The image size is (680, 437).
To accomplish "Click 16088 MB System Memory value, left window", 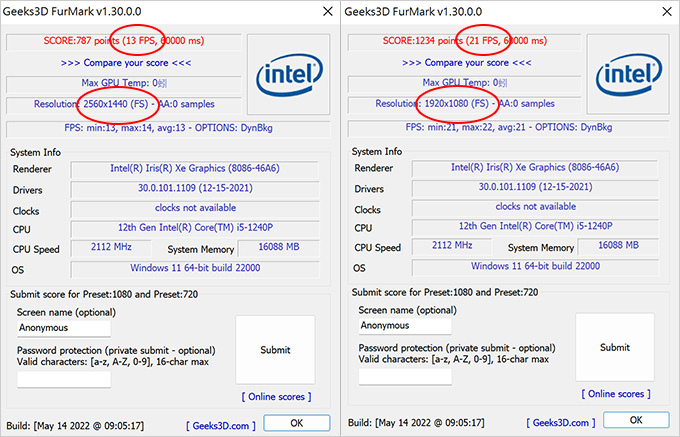I will click(x=279, y=248).
